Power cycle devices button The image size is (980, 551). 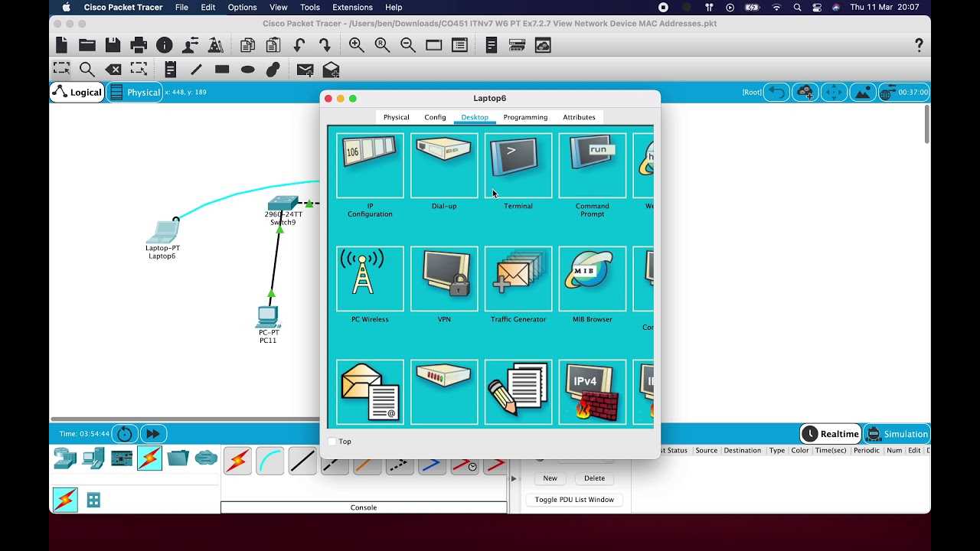[x=124, y=434]
